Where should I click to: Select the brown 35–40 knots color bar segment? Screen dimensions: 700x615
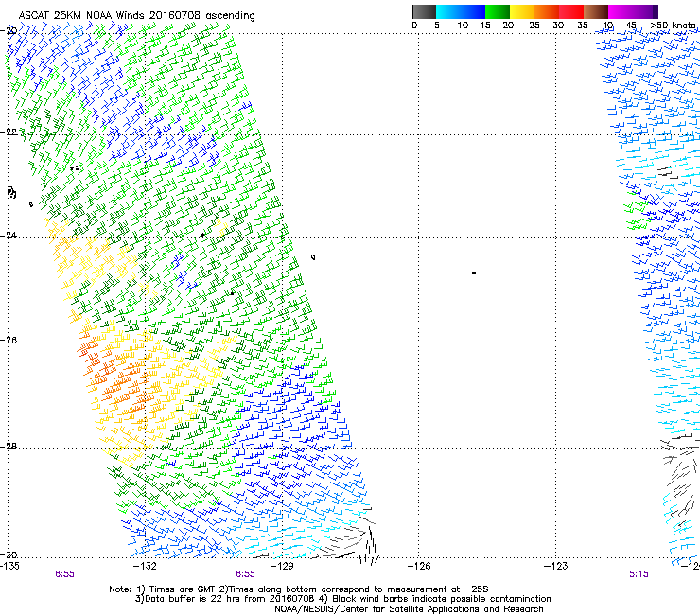click(x=596, y=11)
